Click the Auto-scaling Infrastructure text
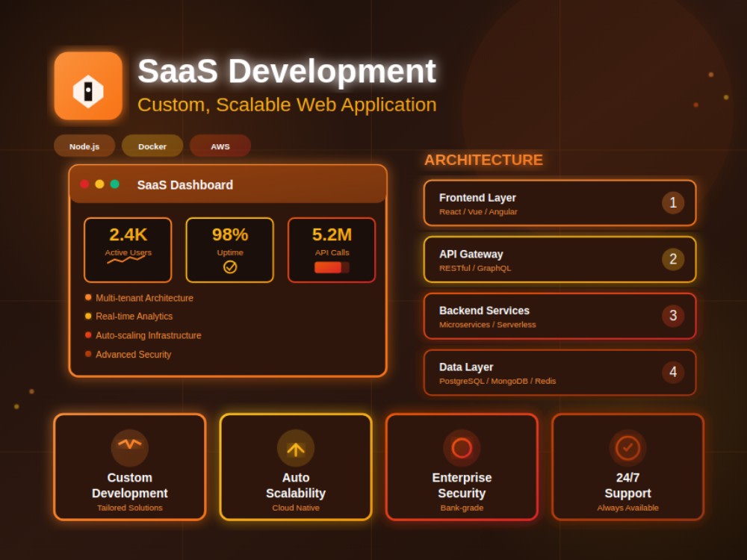The image size is (747, 560). 149,335
